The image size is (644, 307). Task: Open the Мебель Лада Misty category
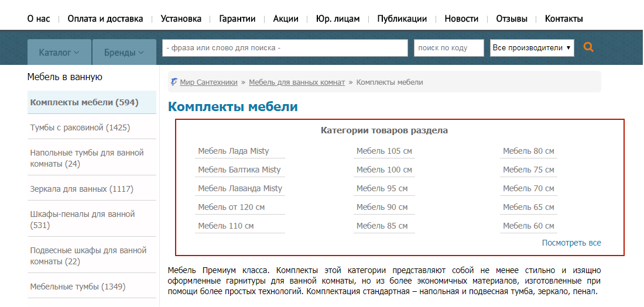(234, 151)
